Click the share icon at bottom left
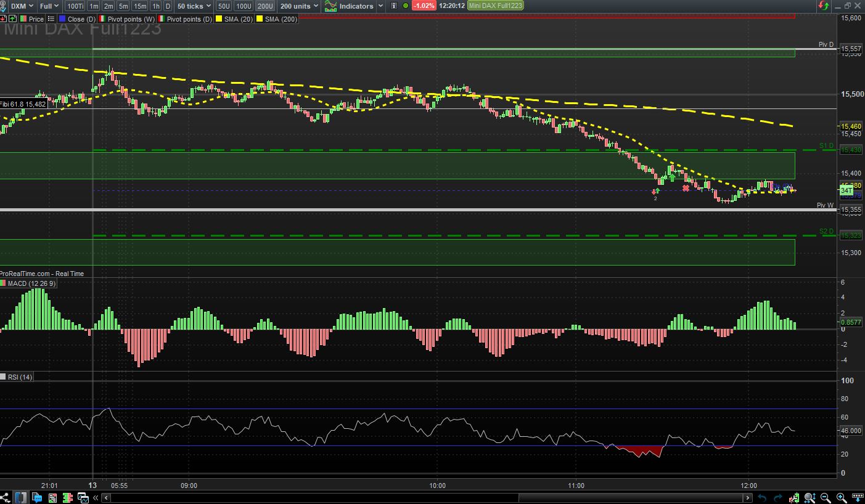The width and height of the screenshot is (865, 504). click(6, 497)
